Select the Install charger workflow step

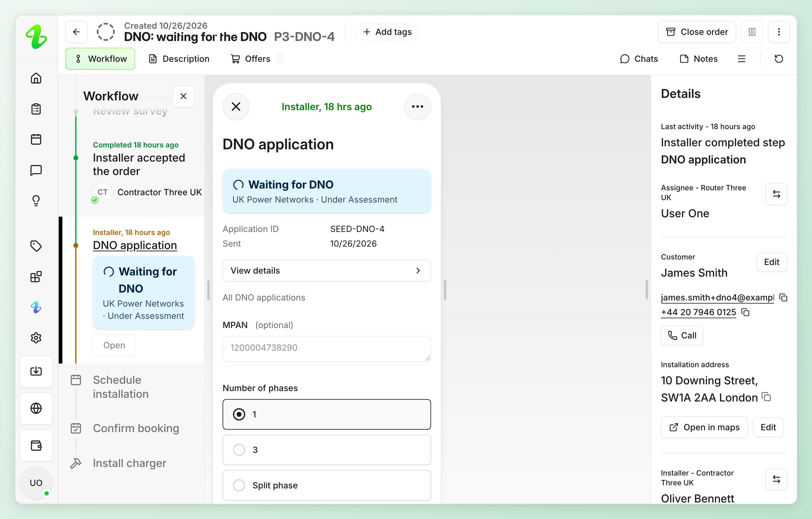(130, 463)
